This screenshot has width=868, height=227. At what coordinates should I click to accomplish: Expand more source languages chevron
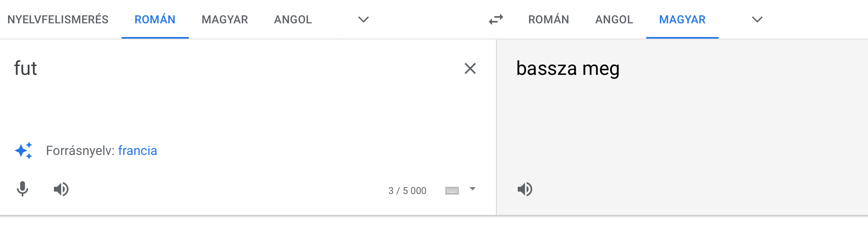pyautogui.click(x=363, y=19)
